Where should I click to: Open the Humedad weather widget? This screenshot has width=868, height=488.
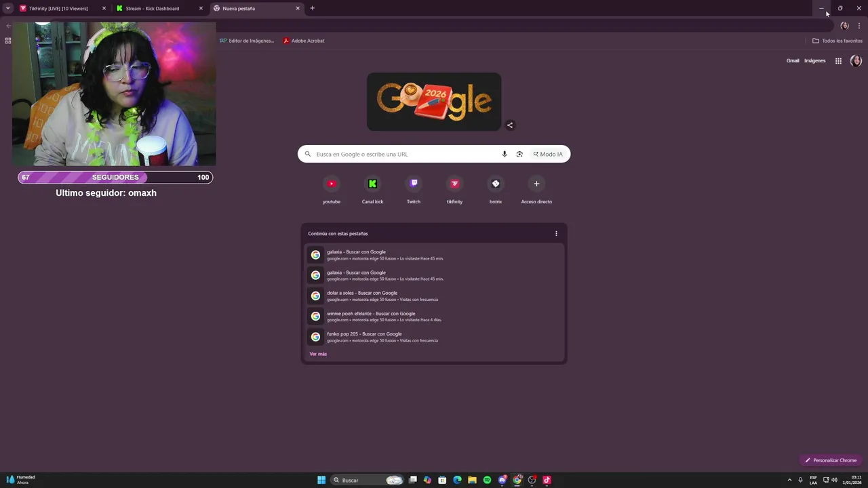click(x=20, y=480)
